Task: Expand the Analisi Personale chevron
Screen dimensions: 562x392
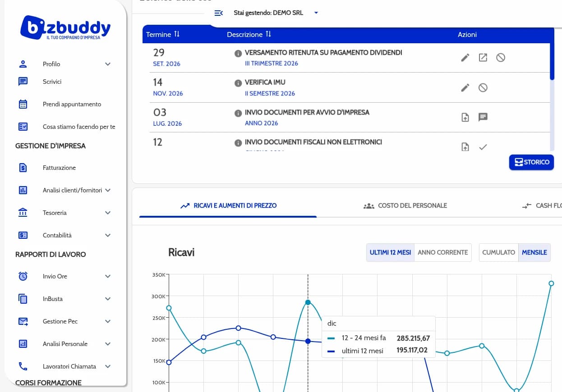Action: coord(108,344)
